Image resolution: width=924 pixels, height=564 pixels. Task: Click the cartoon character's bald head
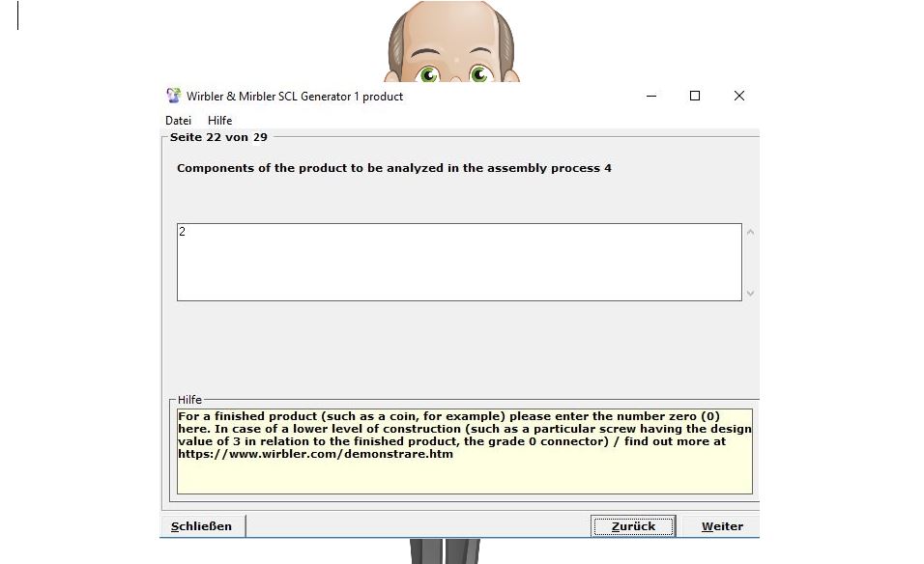click(451, 24)
